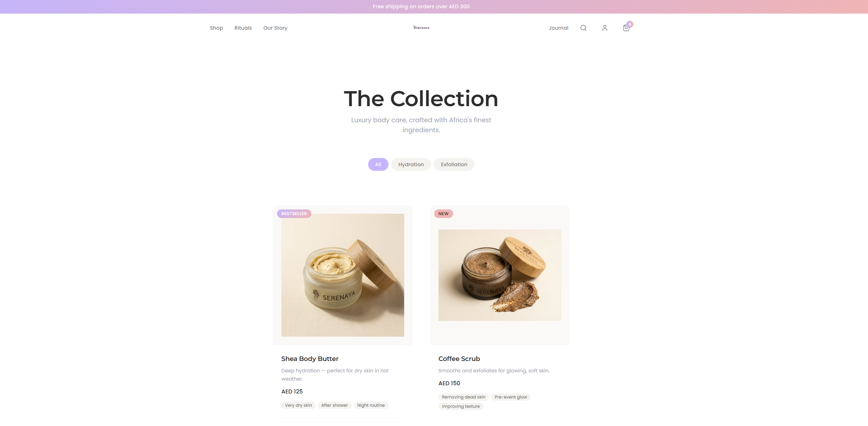Image resolution: width=868 pixels, height=426 pixels.
Task: Open Shea Body Butter product image
Action: point(343,275)
